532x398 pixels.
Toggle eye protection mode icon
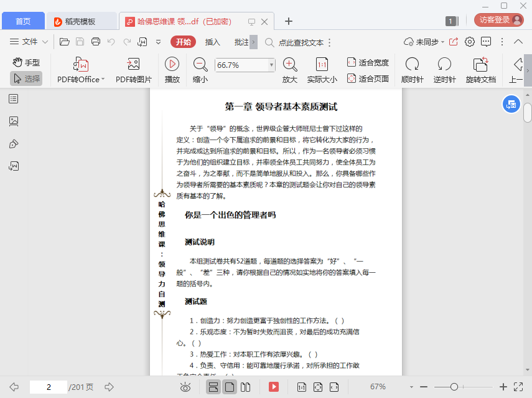click(x=185, y=387)
